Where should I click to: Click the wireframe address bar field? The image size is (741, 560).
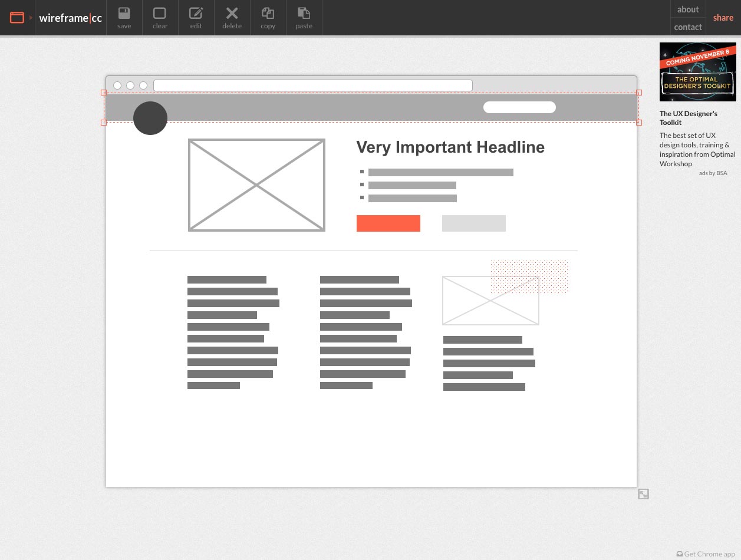coord(312,85)
